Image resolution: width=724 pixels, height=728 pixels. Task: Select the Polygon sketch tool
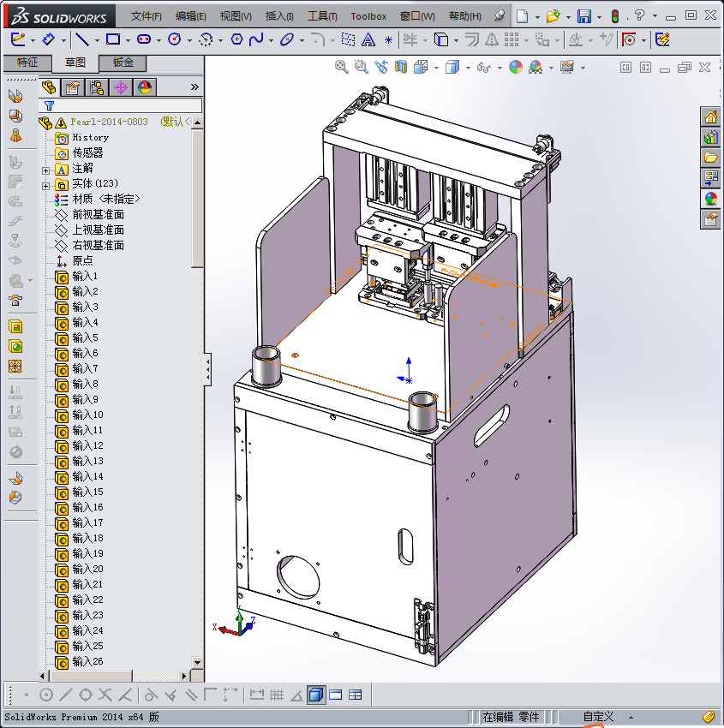tap(236, 39)
